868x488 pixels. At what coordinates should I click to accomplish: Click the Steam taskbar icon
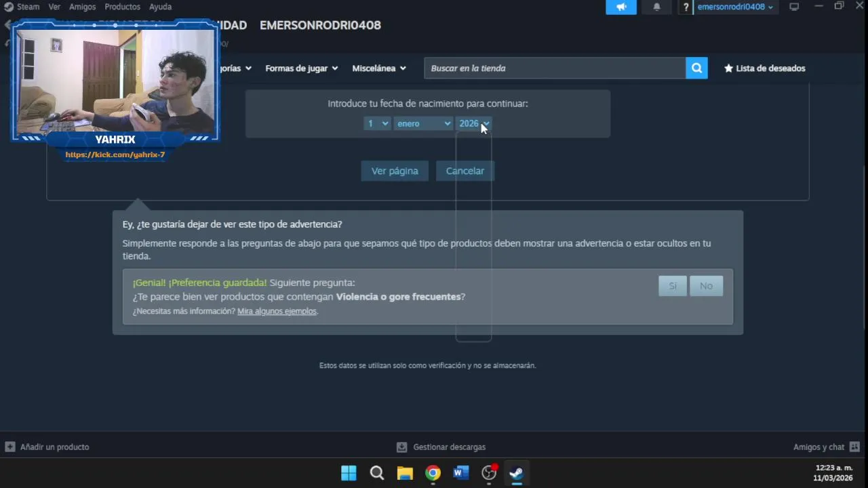517,473
